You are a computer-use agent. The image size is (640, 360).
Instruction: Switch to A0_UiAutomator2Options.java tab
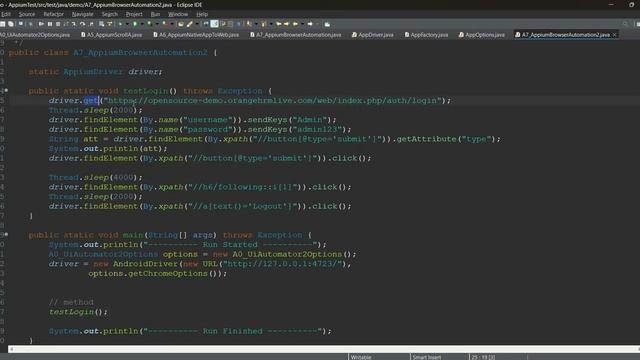click(x=35, y=35)
